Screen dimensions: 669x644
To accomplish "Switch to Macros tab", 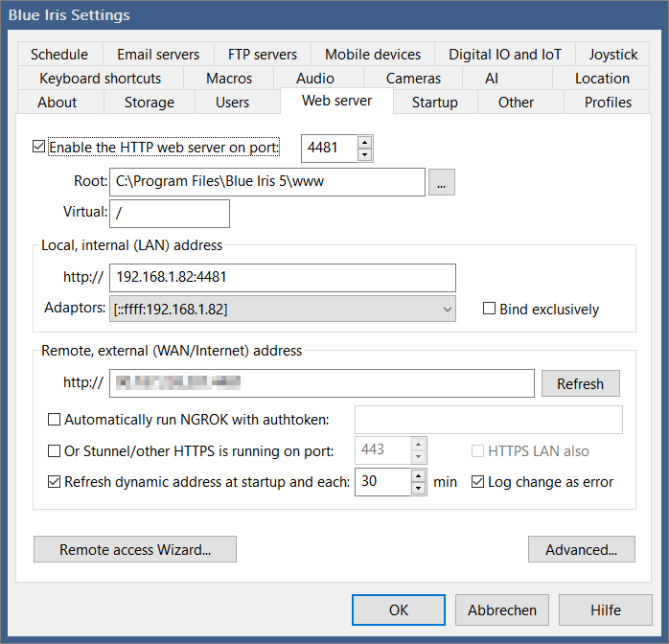I will [x=229, y=78].
